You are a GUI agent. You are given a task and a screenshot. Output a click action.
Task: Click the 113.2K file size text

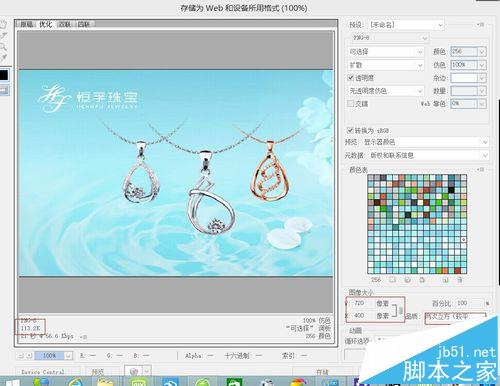[30, 328]
